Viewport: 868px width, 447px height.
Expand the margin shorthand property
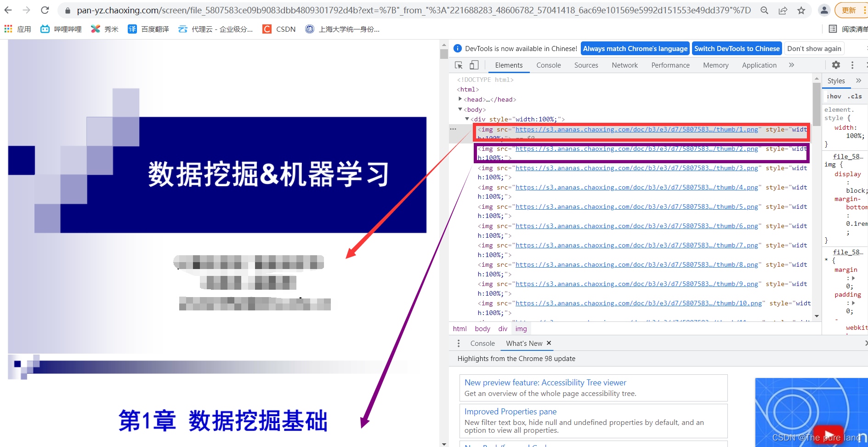click(853, 278)
